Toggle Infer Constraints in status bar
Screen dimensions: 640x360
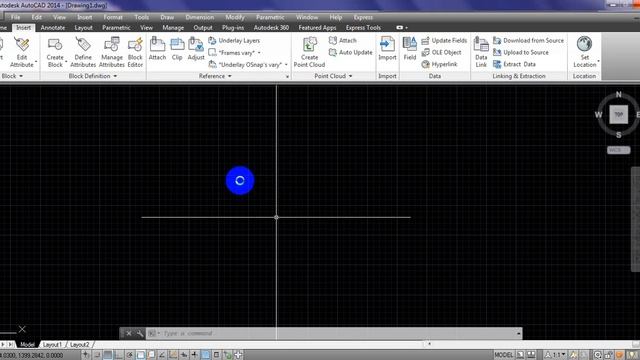click(x=86, y=355)
